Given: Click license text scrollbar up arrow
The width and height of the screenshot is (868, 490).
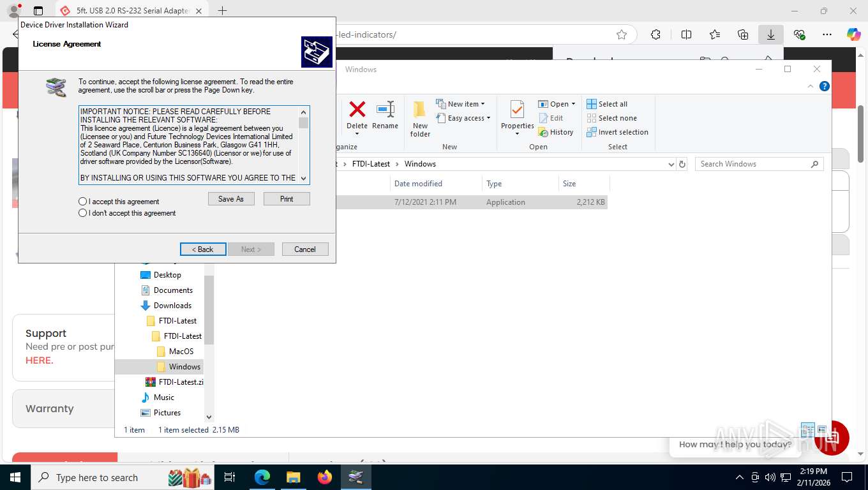Looking at the screenshot, I should [x=303, y=112].
